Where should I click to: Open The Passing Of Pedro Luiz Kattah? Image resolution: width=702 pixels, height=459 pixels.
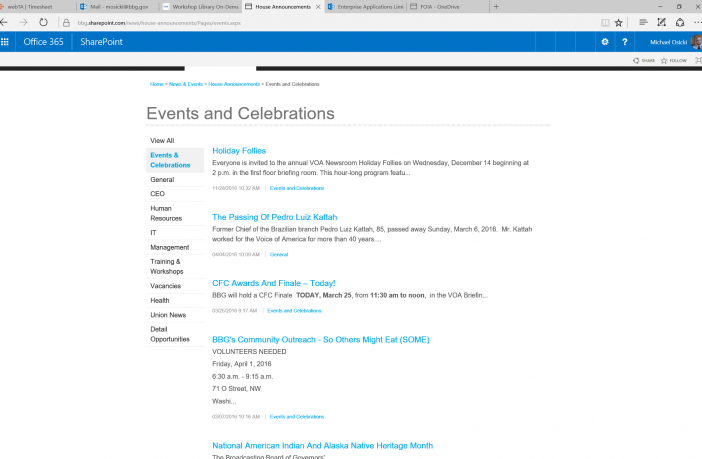[x=274, y=217]
